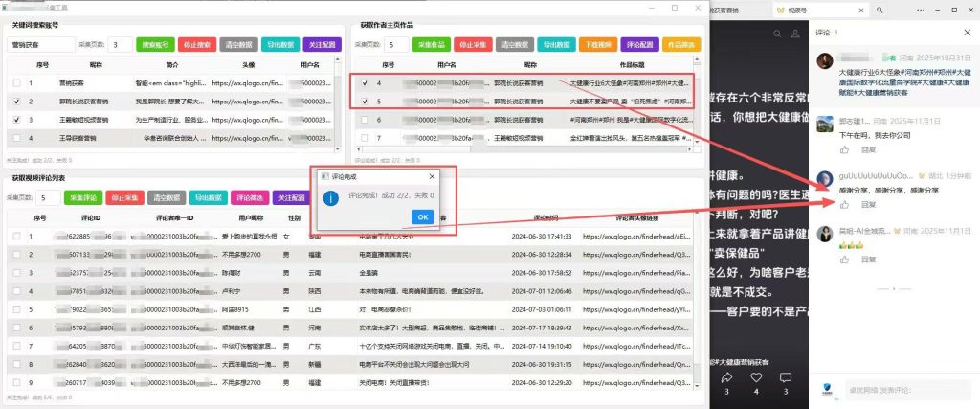Click orange 下载视频 button
Viewport: 980px width, 409px height.
(x=597, y=44)
